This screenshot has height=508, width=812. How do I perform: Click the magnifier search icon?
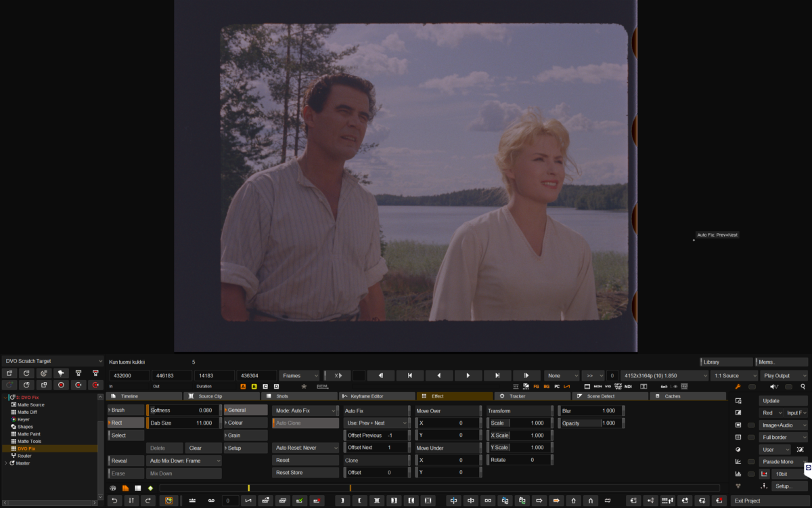point(803,387)
